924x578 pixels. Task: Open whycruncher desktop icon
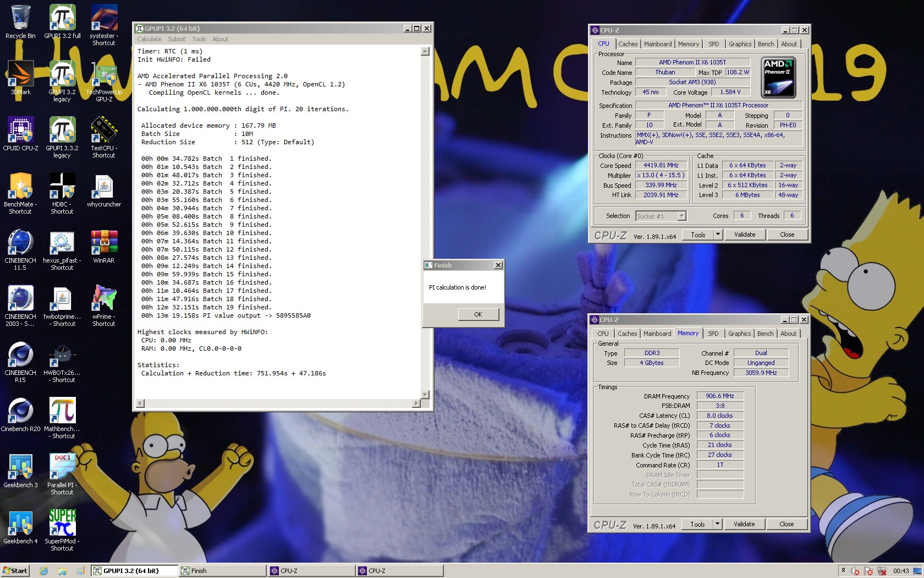pyautogui.click(x=104, y=190)
